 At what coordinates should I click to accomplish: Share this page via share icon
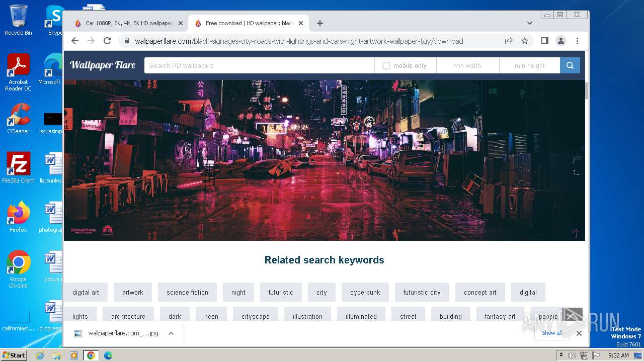click(x=509, y=41)
